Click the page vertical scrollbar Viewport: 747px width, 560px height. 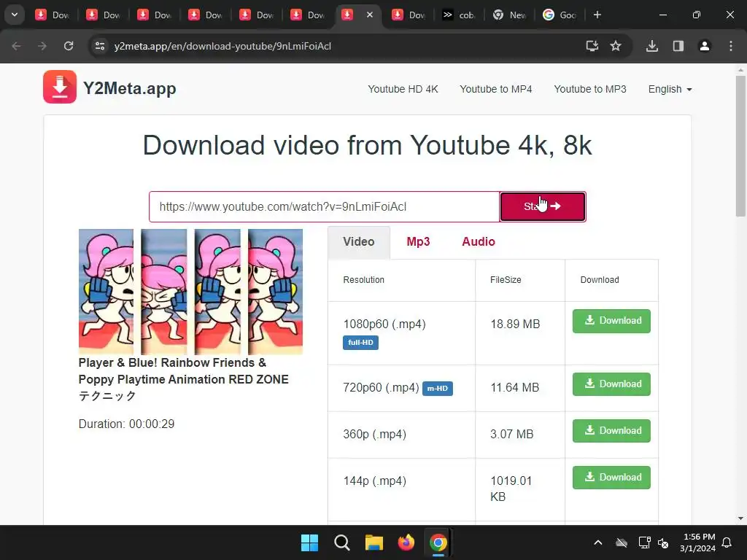740,145
